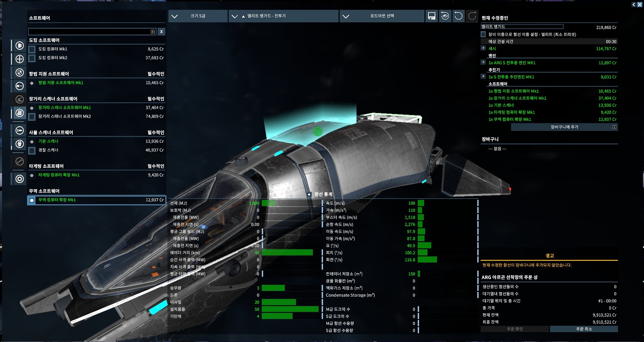
Task: Check 도킹 컴퓨터 Mk1
Action: [x=32, y=49]
